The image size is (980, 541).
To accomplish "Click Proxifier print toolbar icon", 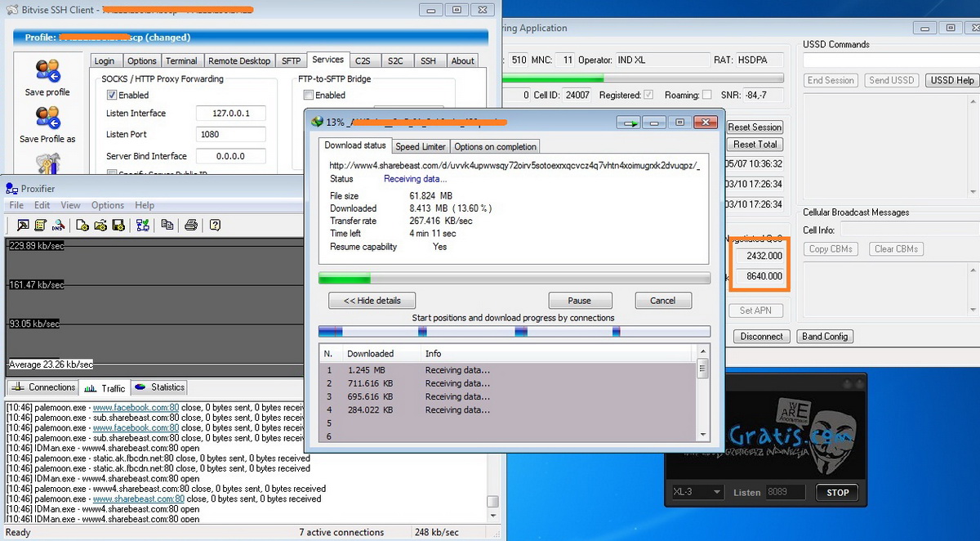I will pyautogui.click(x=191, y=225).
